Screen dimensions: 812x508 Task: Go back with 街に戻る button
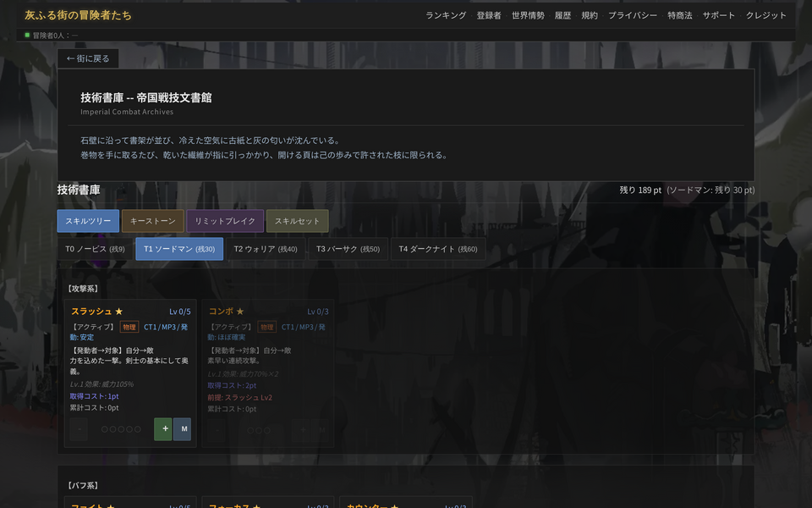pyautogui.click(x=88, y=58)
